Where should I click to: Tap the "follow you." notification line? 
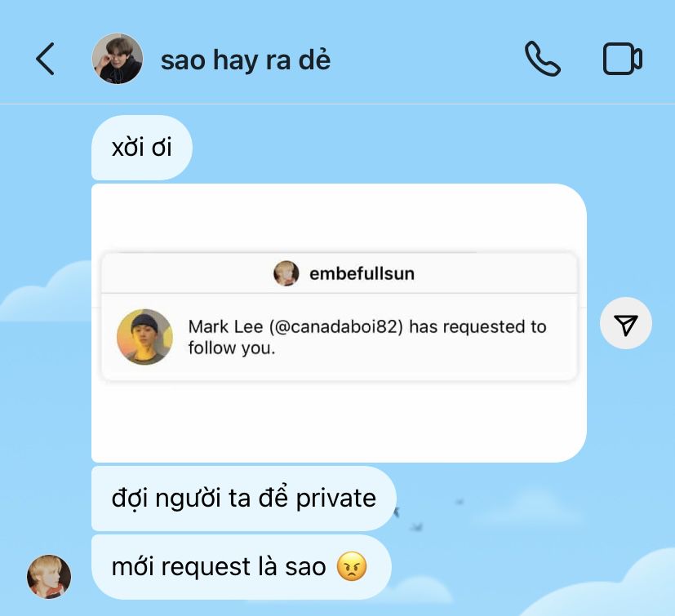(x=232, y=348)
